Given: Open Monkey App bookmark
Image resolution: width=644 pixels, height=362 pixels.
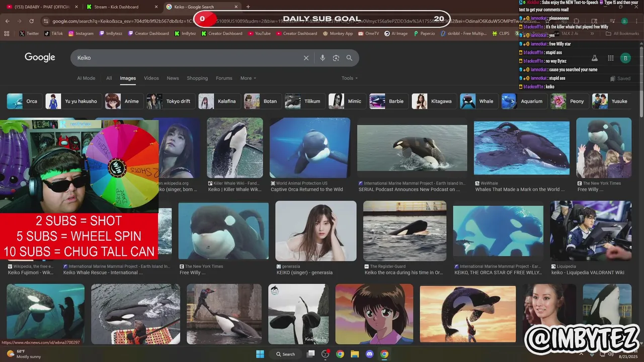Looking at the screenshot, I should point(338,34).
